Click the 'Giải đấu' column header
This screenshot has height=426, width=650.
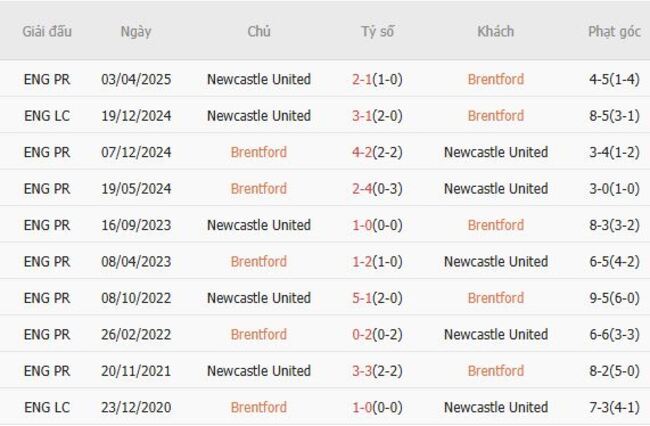[47, 31]
